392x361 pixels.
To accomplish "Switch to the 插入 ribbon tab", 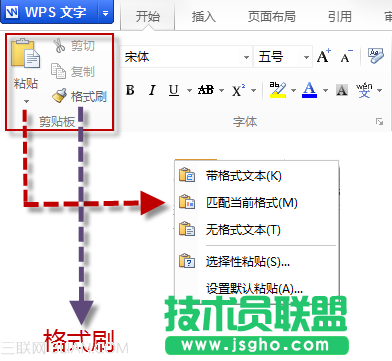I will [x=204, y=16].
